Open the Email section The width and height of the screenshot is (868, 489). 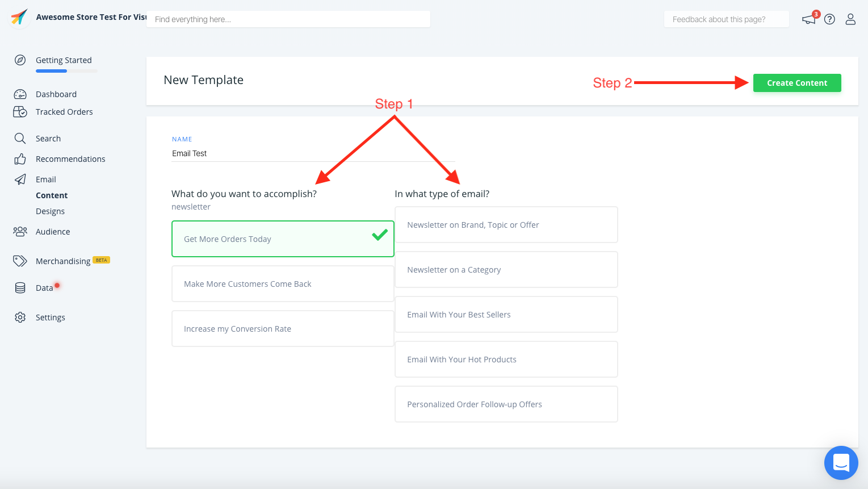click(45, 179)
